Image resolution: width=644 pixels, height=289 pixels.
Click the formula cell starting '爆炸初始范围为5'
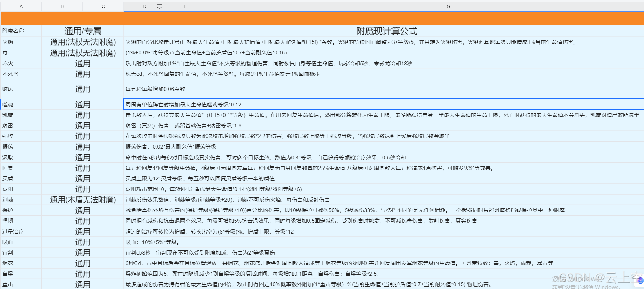tap(384, 274)
